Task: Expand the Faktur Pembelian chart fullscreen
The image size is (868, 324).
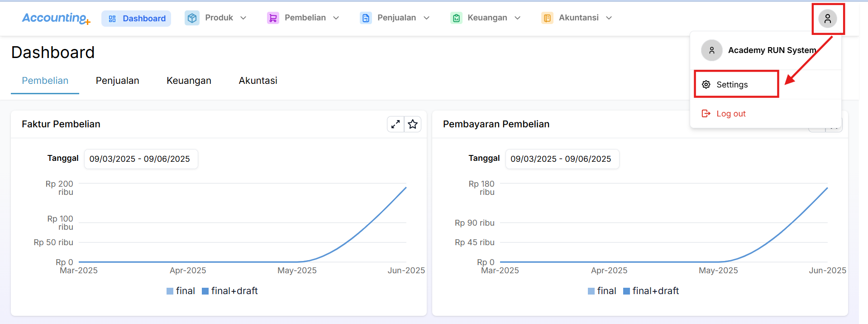Action: pos(396,124)
